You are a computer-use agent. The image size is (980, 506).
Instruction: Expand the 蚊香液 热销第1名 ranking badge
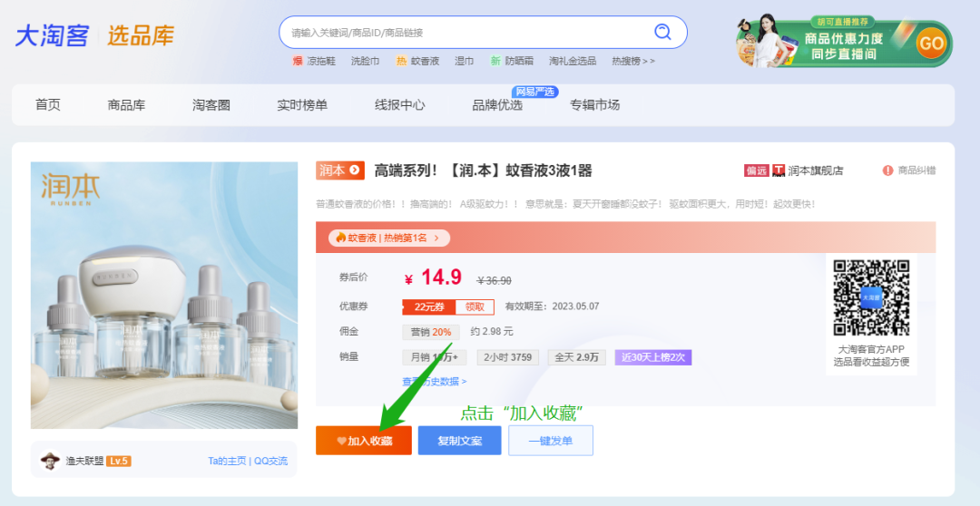388,238
